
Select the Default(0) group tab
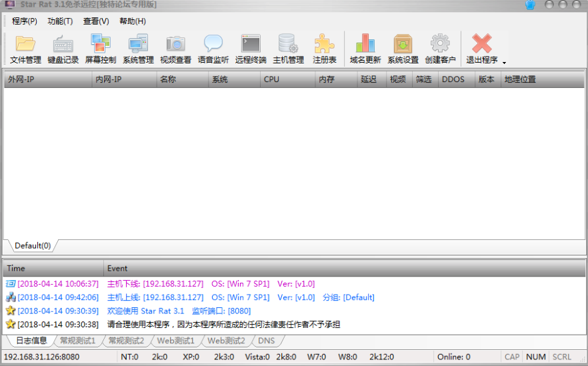[x=33, y=245]
